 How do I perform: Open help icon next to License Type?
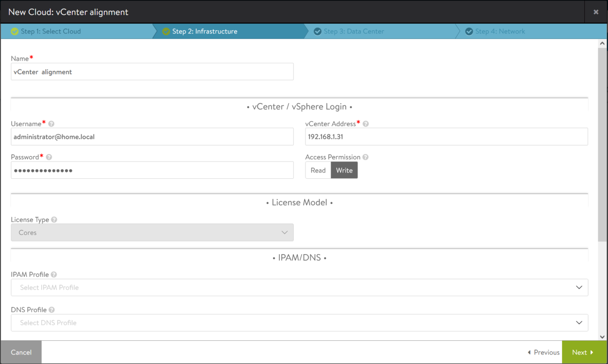54,220
